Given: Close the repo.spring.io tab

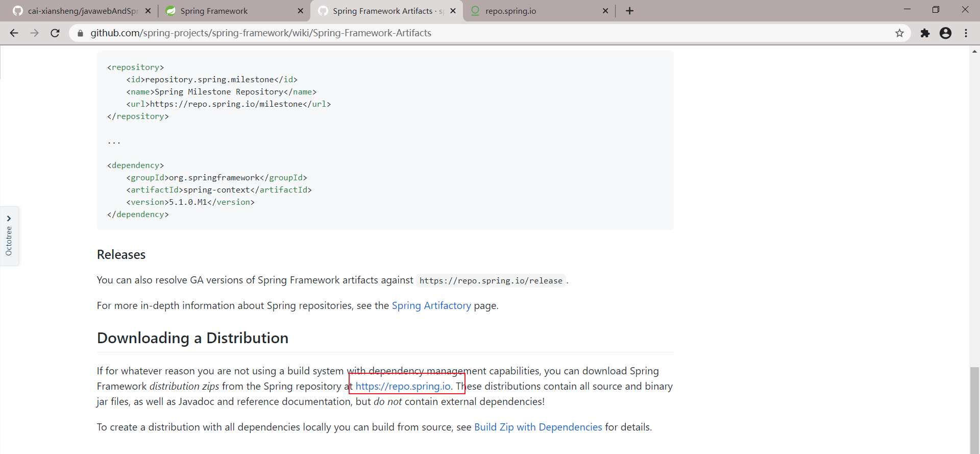Looking at the screenshot, I should 605,11.
